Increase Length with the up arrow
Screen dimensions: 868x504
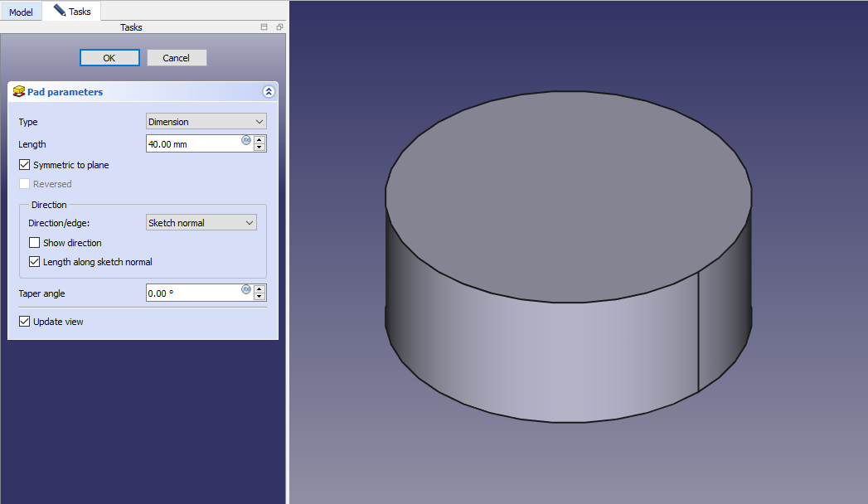(259, 139)
